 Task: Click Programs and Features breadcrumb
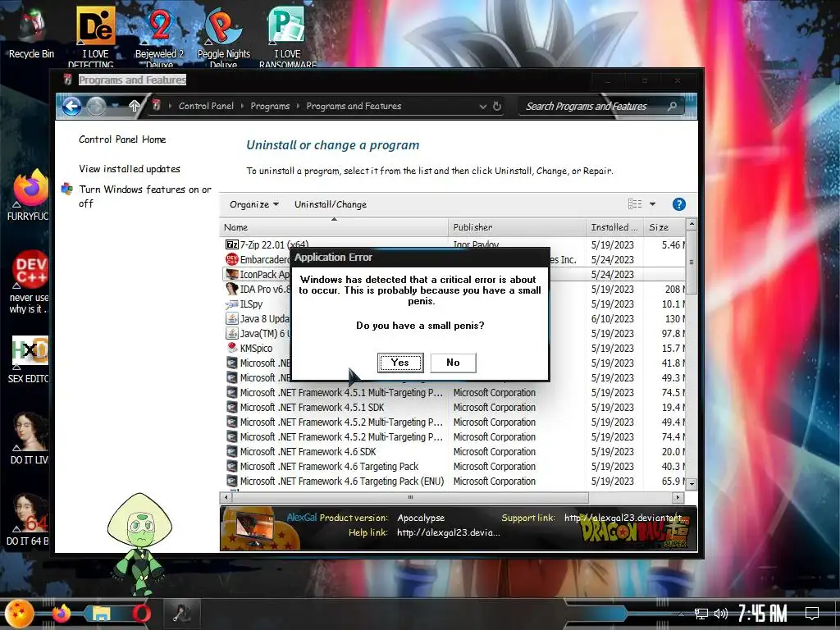354,106
